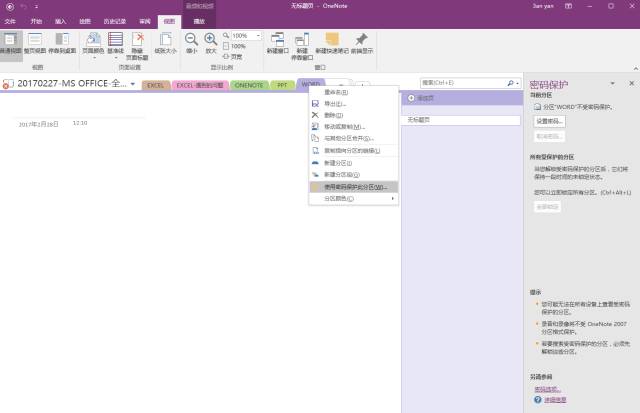Viewport: 640px width, 413px height.
Task: Click the Zoom Out magnifier icon
Action: [x=191, y=43]
